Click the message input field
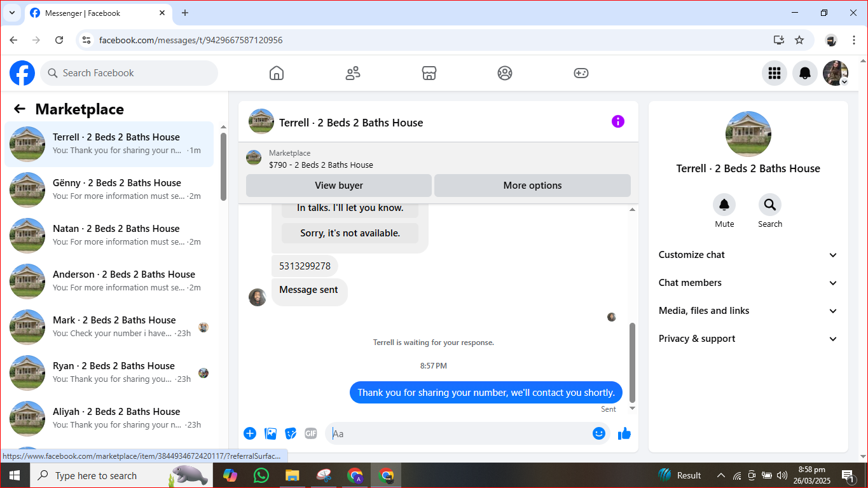 click(460, 433)
